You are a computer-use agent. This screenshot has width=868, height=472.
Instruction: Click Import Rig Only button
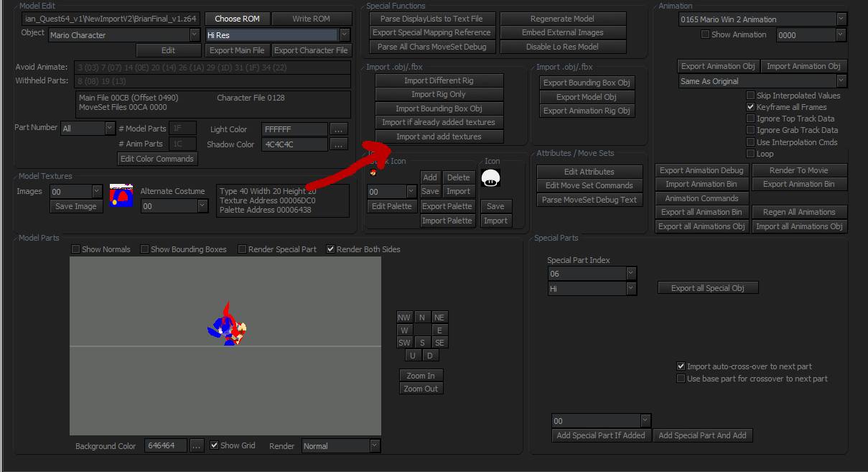pos(439,94)
